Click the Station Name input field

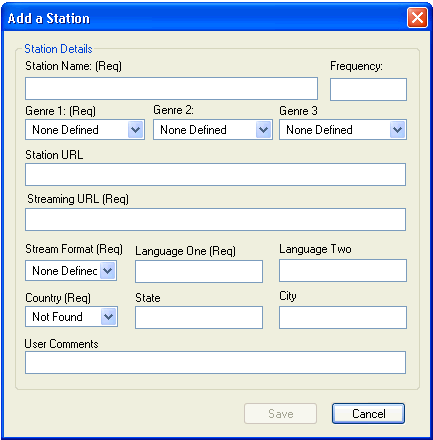(x=171, y=89)
